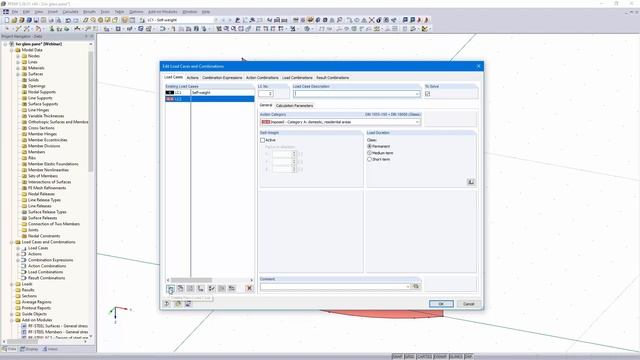Image resolution: width=640 pixels, height=360 pixels.
Task: Open the LC1 - Self-weight toolbar dropdown
Action: tap(216, 20)
